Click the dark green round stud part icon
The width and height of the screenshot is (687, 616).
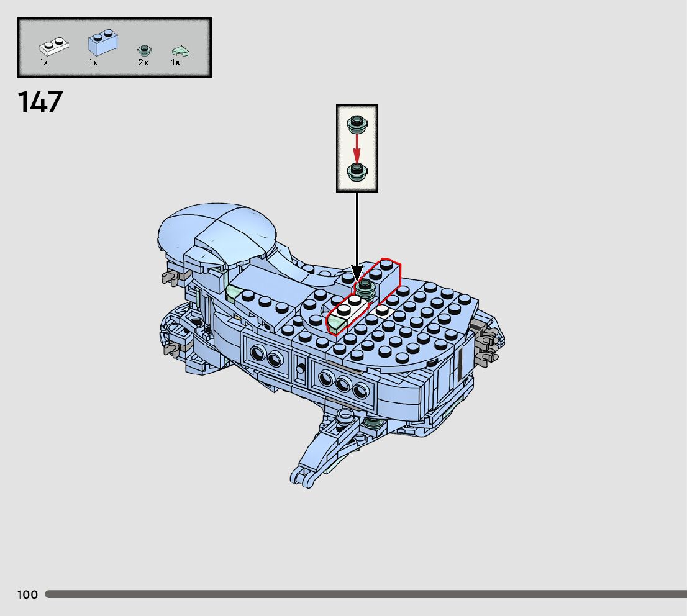click(x=144, y=50)
